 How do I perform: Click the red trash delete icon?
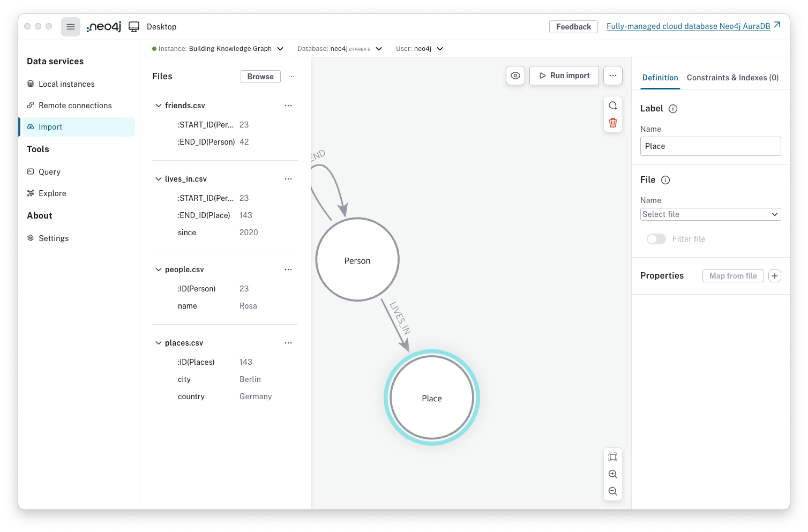point(613,123)
